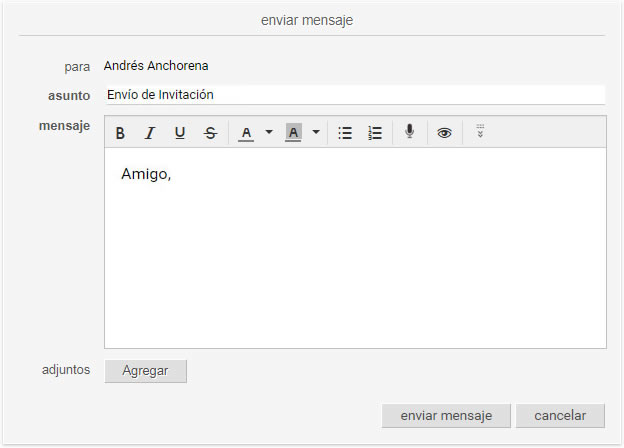Open the font color dropdown arrow
The height and width of the screenshot is (448, 624).
tap(269, 132)
